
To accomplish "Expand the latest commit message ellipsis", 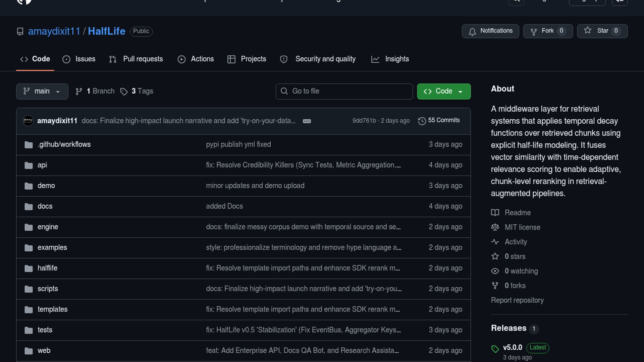I will point(307,121).
